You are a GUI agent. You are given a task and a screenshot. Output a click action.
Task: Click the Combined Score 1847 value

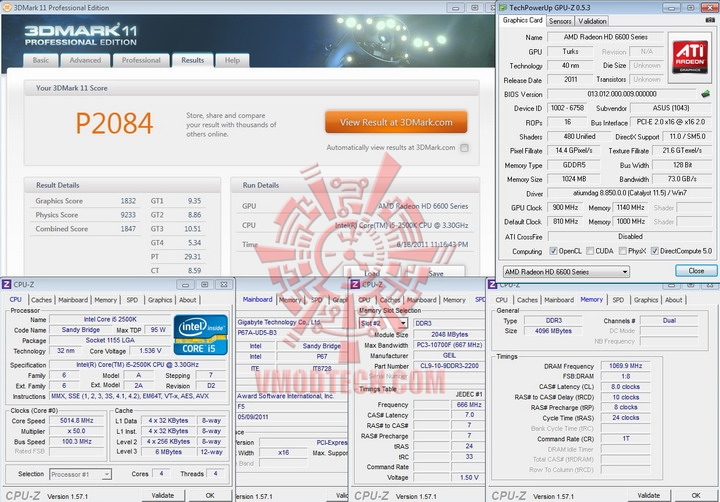(x=128, y=229)
